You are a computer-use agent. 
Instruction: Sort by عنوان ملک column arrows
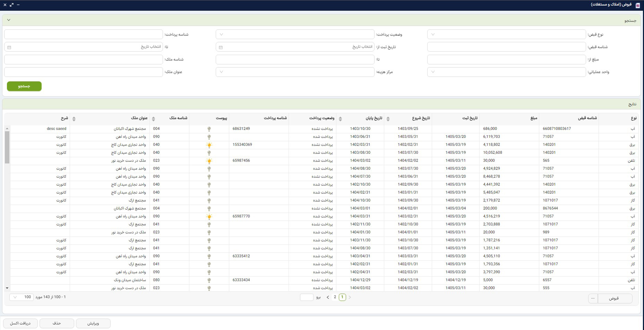point(74,119)
